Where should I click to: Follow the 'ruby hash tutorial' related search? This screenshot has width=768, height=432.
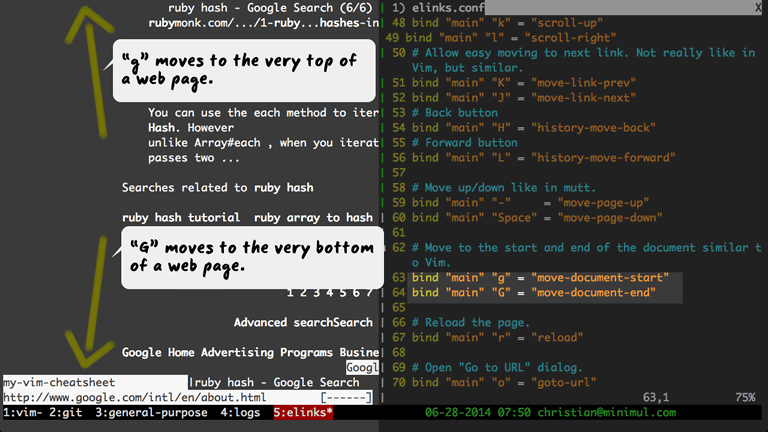click(x=181, y=217)
